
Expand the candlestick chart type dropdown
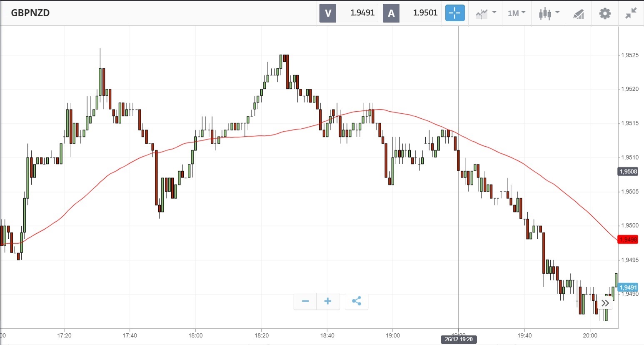(x=549, y=13)
